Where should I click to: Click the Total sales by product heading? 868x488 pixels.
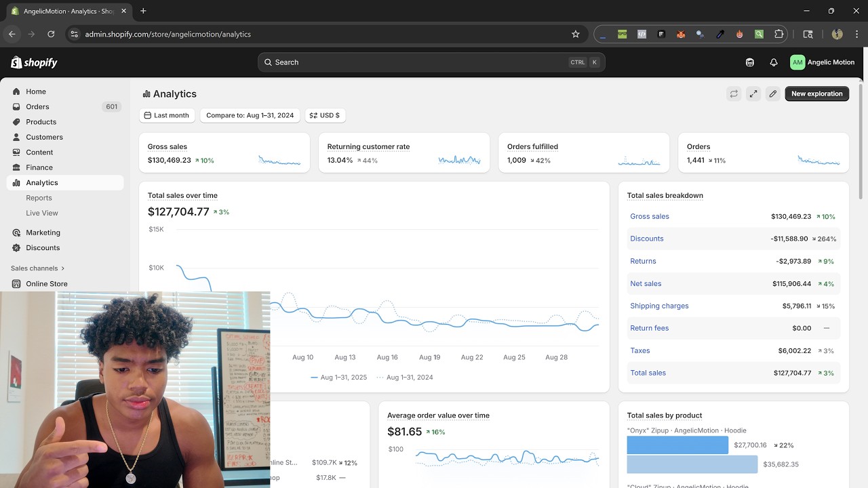pyautogui.click(x=665, y=415)
